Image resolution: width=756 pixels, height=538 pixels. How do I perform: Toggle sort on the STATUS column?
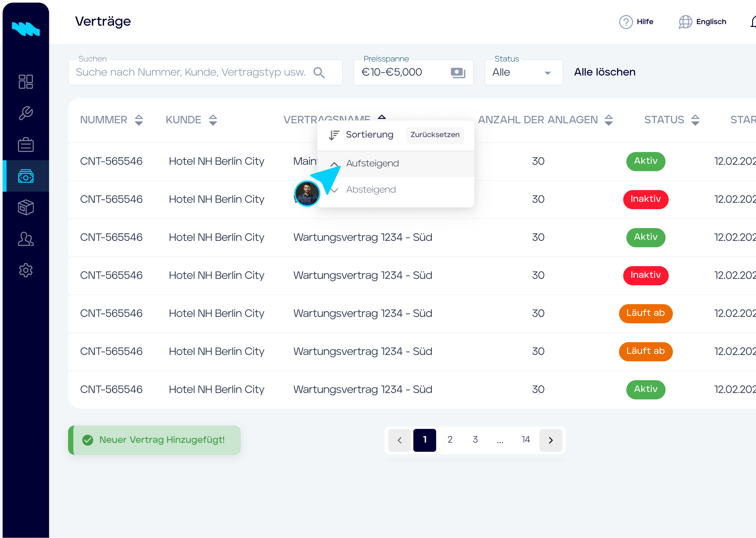pyautogui.click(x=695, y=120)
